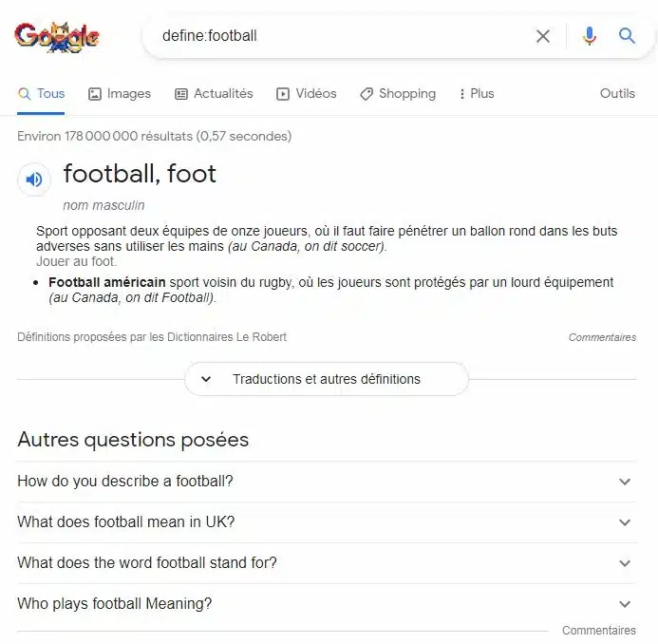This screenshot has width=658, height=644.
Task: Switch to the Actualités tab
Action: 214,94
